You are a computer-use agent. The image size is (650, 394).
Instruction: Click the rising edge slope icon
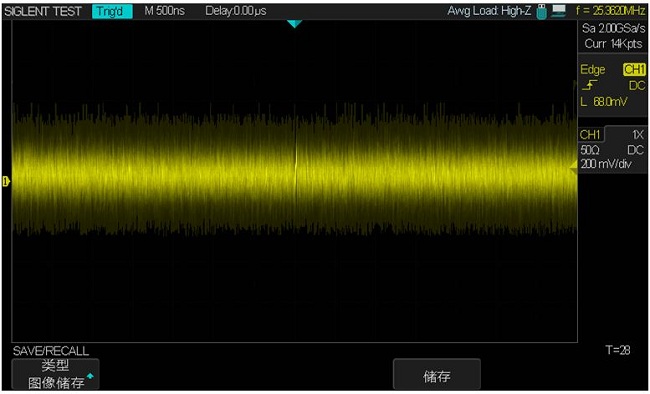tap(589, 86)
